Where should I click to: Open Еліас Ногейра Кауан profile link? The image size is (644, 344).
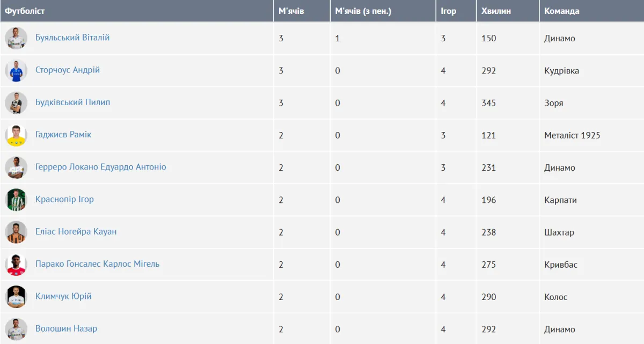point(76,231)
